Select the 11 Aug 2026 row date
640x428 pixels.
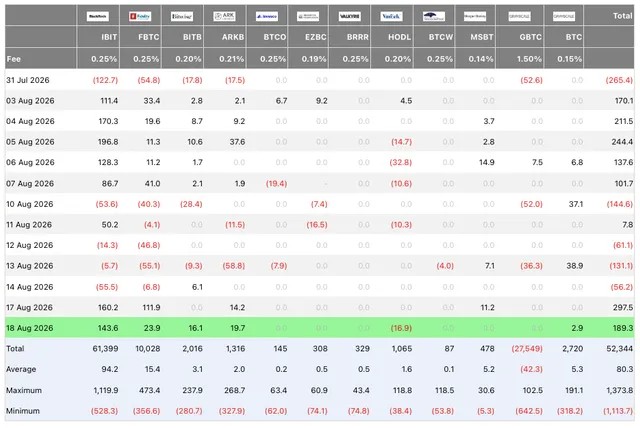click(29, 225)
